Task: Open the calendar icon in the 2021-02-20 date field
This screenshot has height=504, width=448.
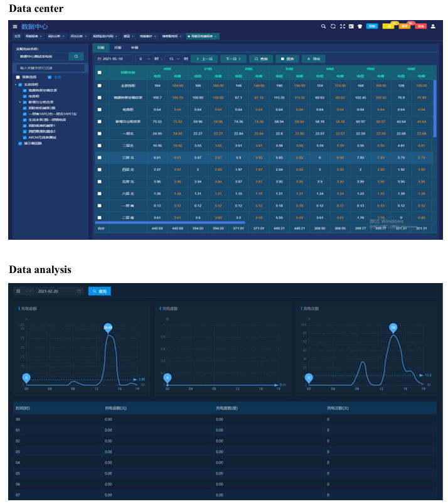Action: [x=78, y=291]
